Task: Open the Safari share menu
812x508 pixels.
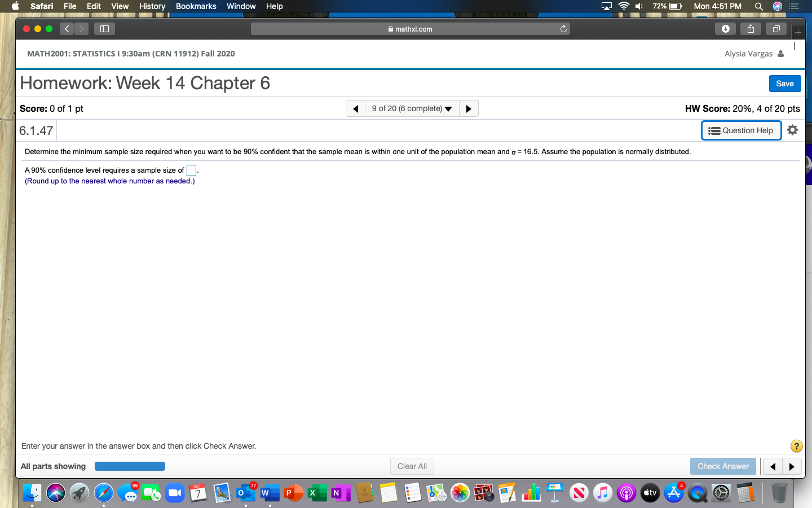Action: [751, 29]
